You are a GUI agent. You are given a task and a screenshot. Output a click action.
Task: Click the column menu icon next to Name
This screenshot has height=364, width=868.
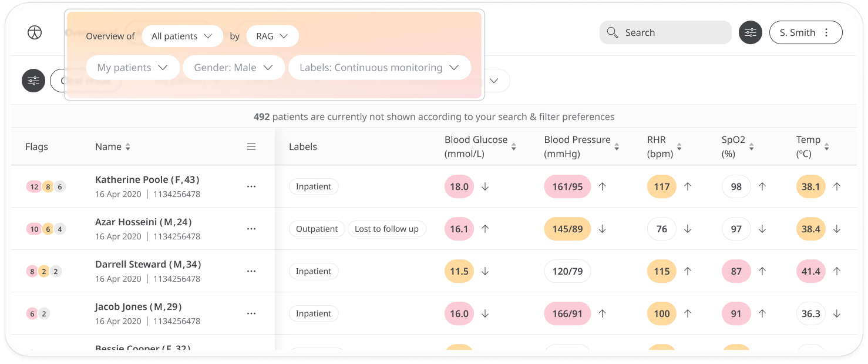pos(251,147)
